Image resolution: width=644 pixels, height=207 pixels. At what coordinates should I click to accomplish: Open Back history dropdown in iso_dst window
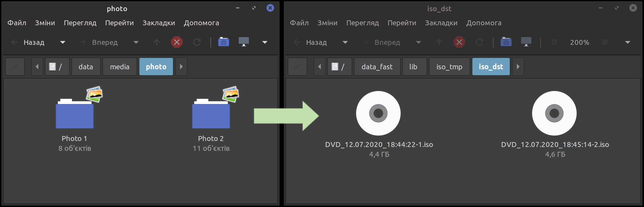click(x=345, y=42)
